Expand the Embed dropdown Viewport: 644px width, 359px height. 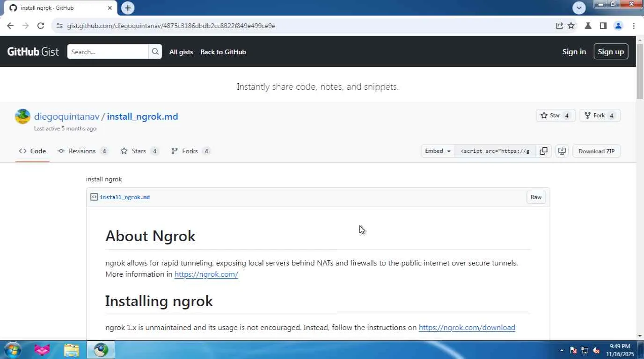[x=438, y=151]
